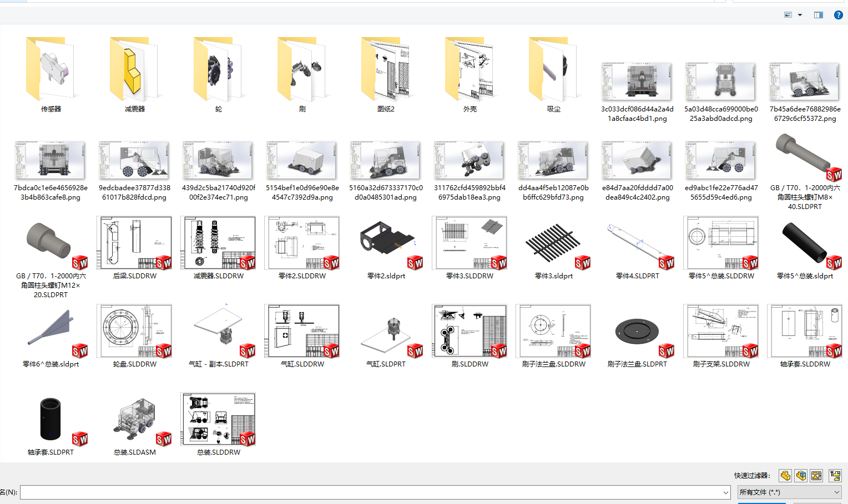848x504 pixels.
Task: Open the help question mark icon
Action: tap(839, 15)
